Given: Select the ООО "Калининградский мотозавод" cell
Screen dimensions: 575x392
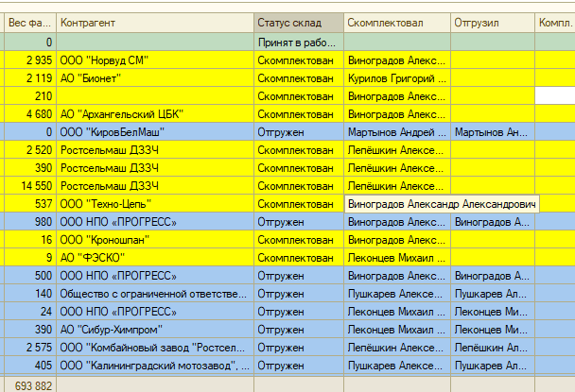Looking at the screenshot, I should 155,366.
